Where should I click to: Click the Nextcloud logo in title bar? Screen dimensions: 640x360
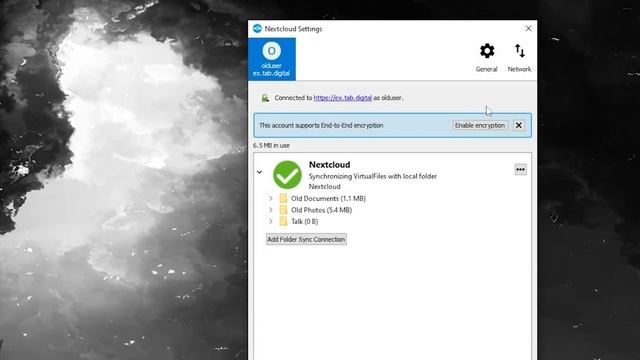click(257, 29)
